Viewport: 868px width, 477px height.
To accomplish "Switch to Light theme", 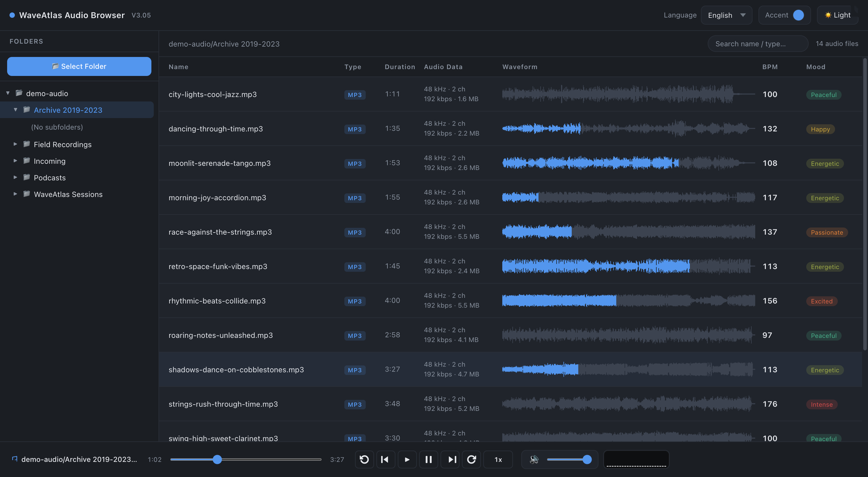I will pyautogui.click(x=837, y=15).
